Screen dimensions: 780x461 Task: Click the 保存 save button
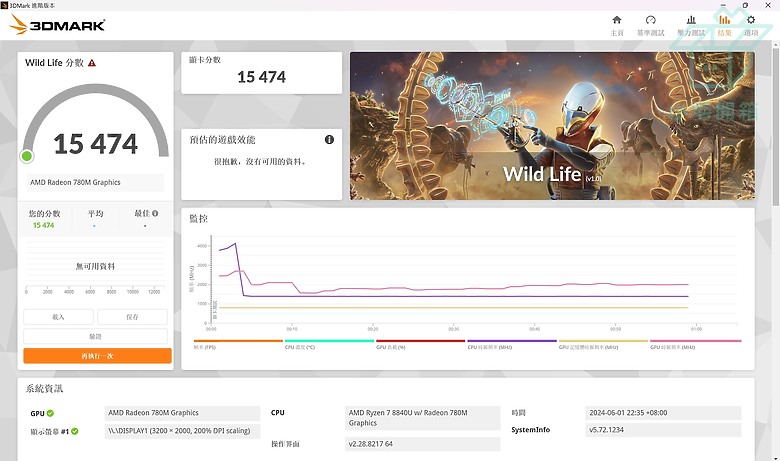(x=132, y=317)
